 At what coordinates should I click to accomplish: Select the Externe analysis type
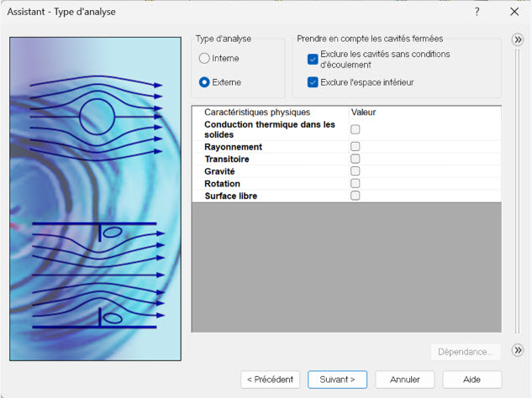[204, 82]
